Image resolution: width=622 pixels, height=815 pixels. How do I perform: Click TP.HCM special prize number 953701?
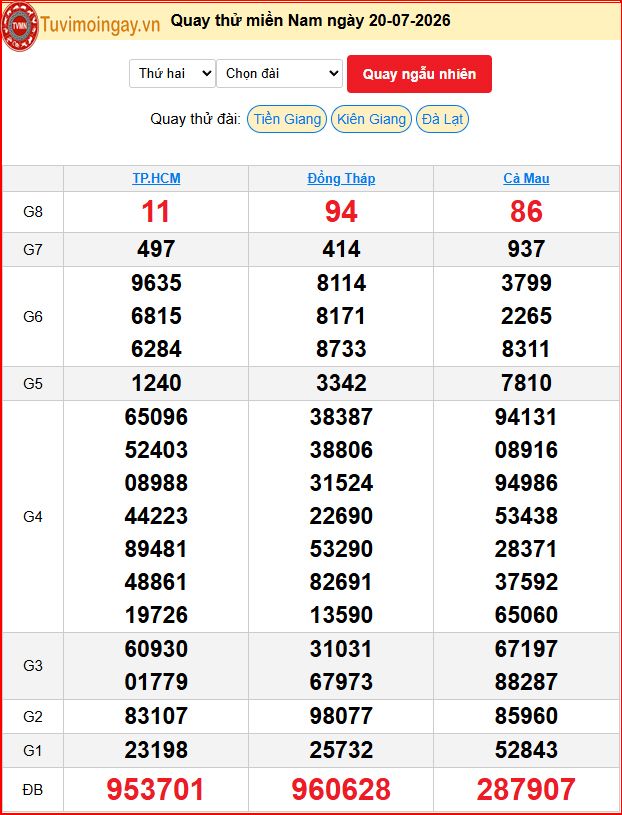point(155,789)
